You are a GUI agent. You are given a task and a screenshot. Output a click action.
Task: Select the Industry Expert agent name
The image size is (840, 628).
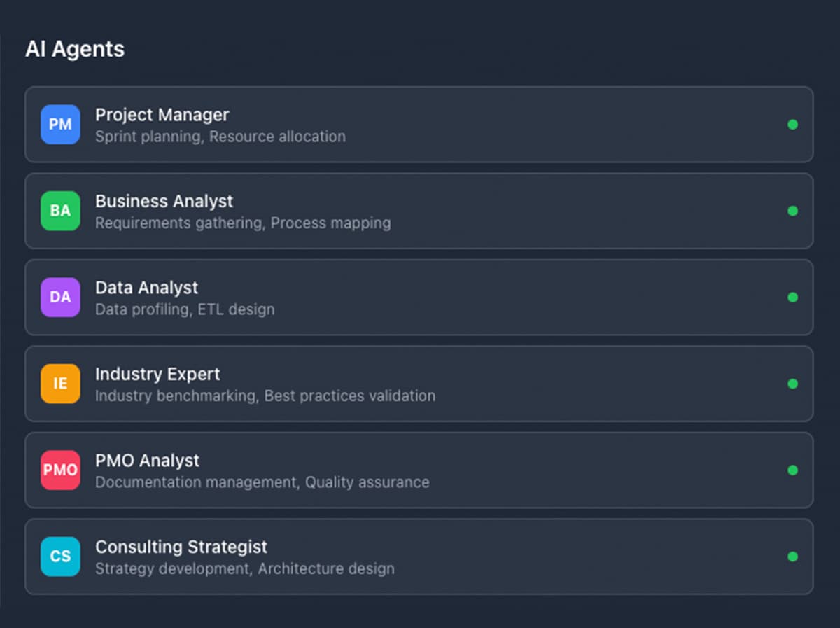pyautogui.click(x=157, y=374)
